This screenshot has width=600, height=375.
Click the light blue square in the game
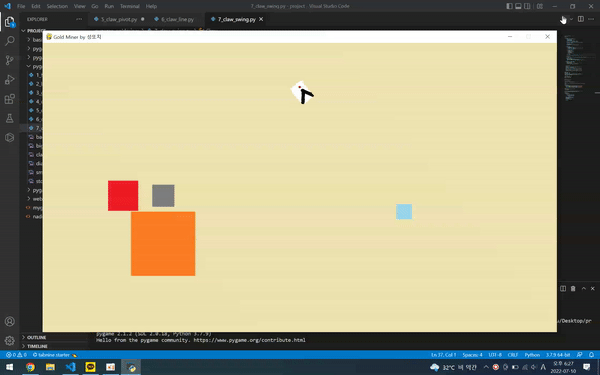click(x=404, y=212)
